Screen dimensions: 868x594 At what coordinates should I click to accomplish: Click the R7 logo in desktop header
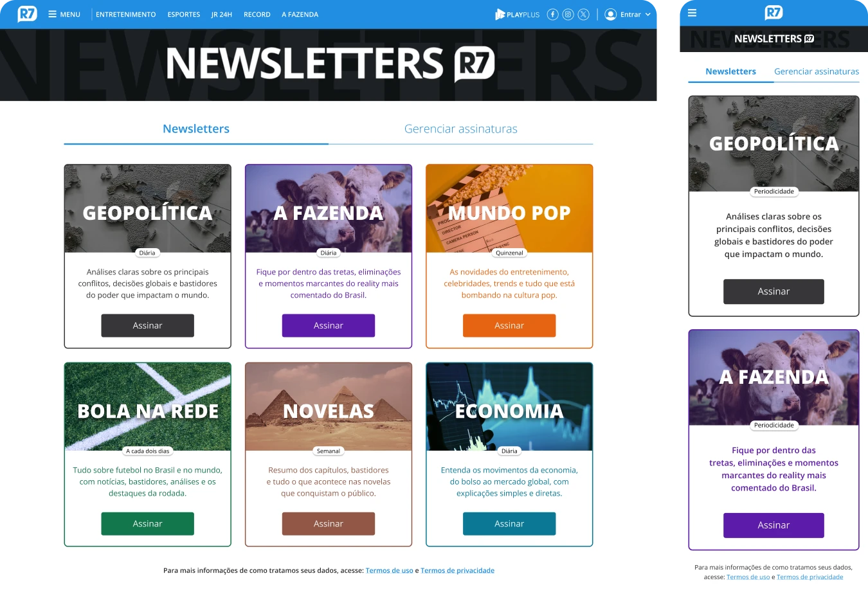pos(27,14)
